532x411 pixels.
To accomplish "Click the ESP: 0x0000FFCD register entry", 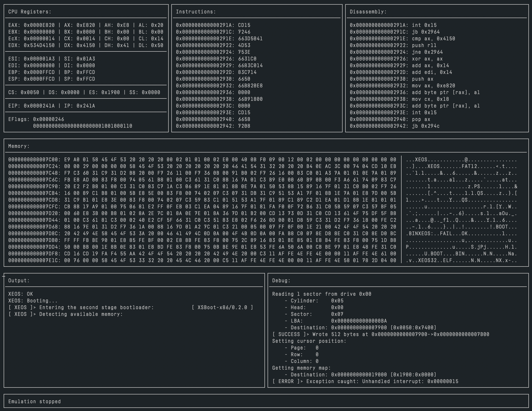I will (x=32, y=79).
